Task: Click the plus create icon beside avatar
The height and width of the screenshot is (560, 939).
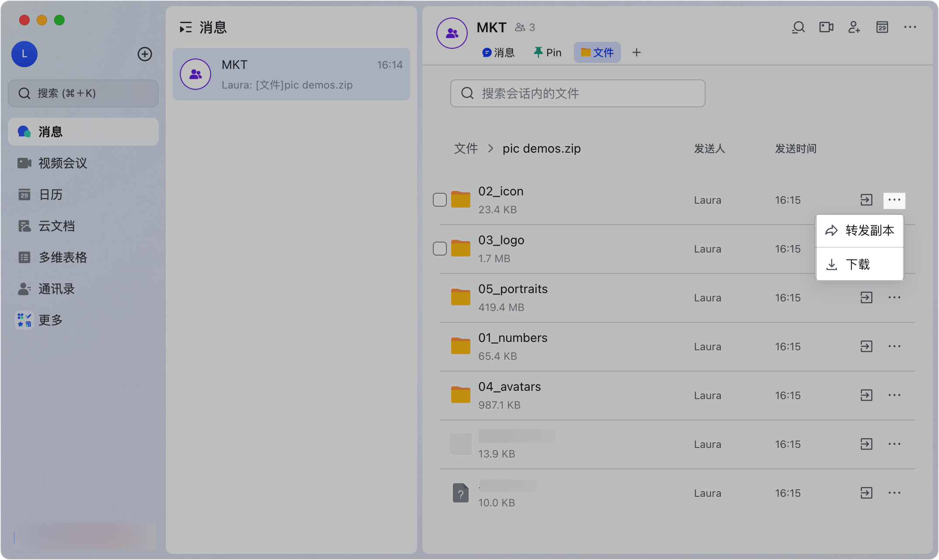Action: pyautogui.click(x=145, y=54)
